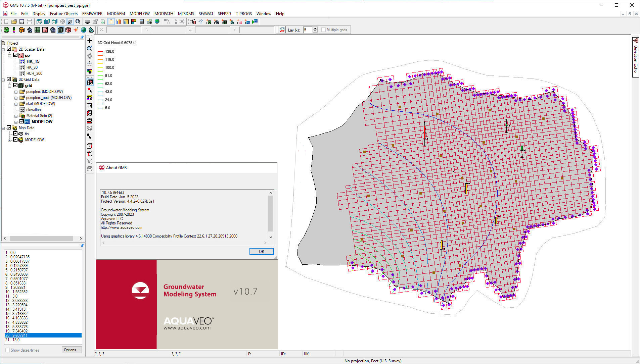Select the Pan tool
Screen dimensions: 640x364
90,41
